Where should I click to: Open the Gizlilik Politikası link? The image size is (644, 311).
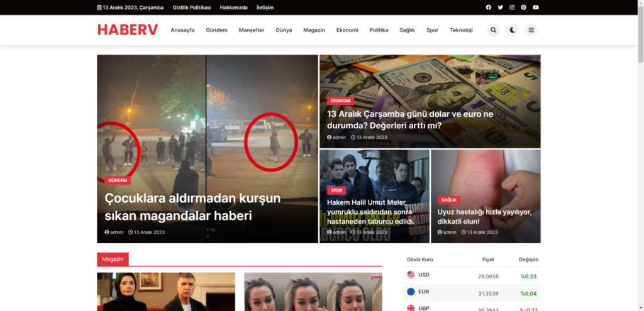point(192,8)
